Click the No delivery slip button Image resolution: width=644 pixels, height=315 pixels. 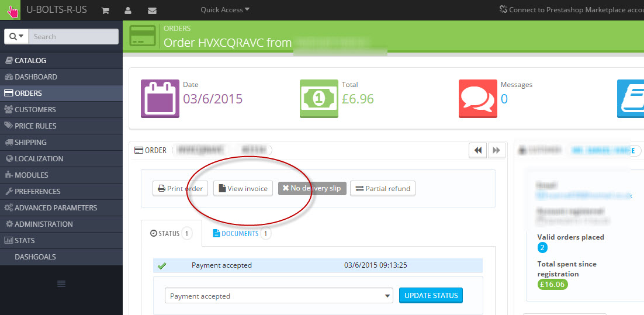pos(312,189)
